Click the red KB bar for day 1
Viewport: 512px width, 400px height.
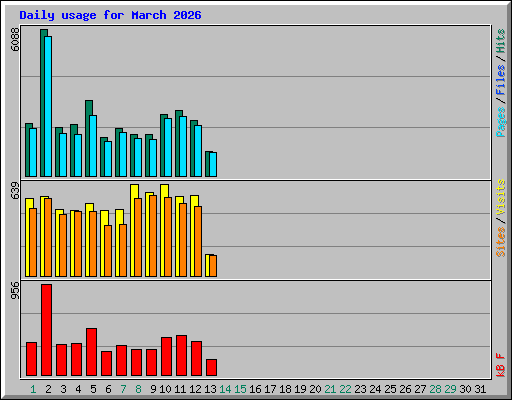click(x=31, y=359)
